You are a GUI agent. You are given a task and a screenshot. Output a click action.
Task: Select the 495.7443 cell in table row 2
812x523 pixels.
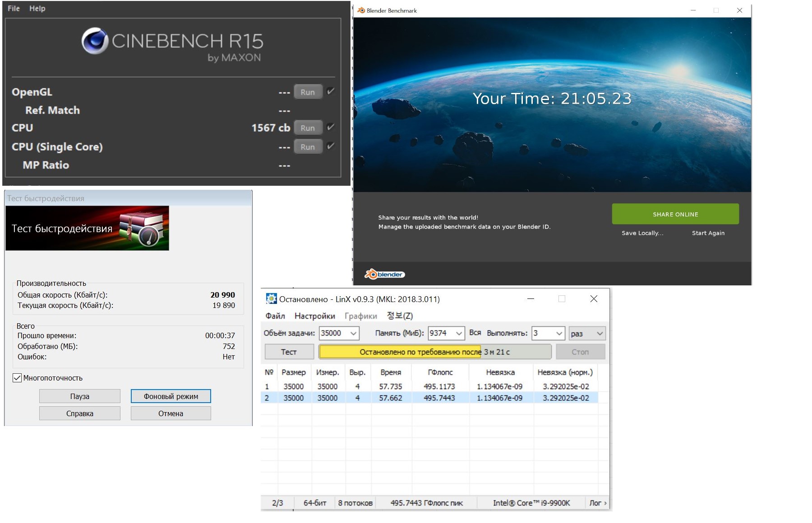coord(439,398)
